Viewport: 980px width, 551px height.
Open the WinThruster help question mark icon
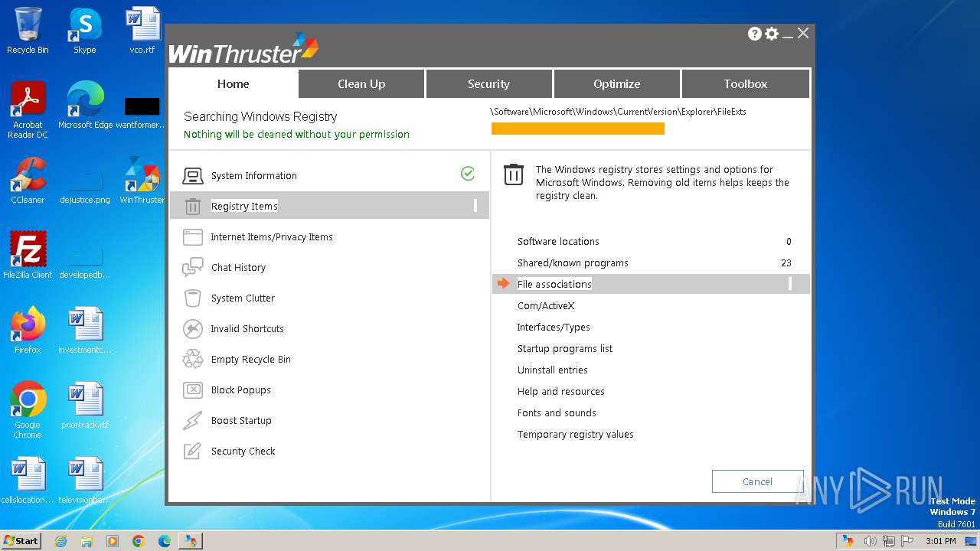point(755,34)
